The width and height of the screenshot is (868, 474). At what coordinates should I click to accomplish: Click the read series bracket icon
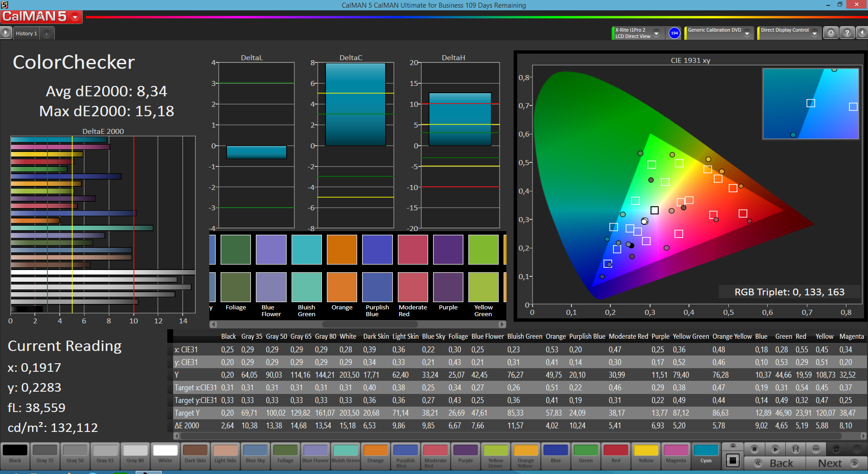(795, 449)
